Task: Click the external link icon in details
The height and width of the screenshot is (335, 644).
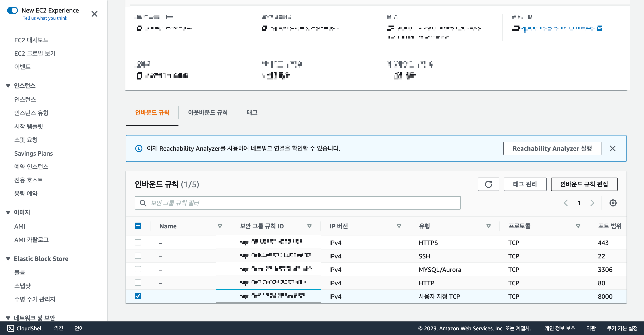Action: point(599,28)
